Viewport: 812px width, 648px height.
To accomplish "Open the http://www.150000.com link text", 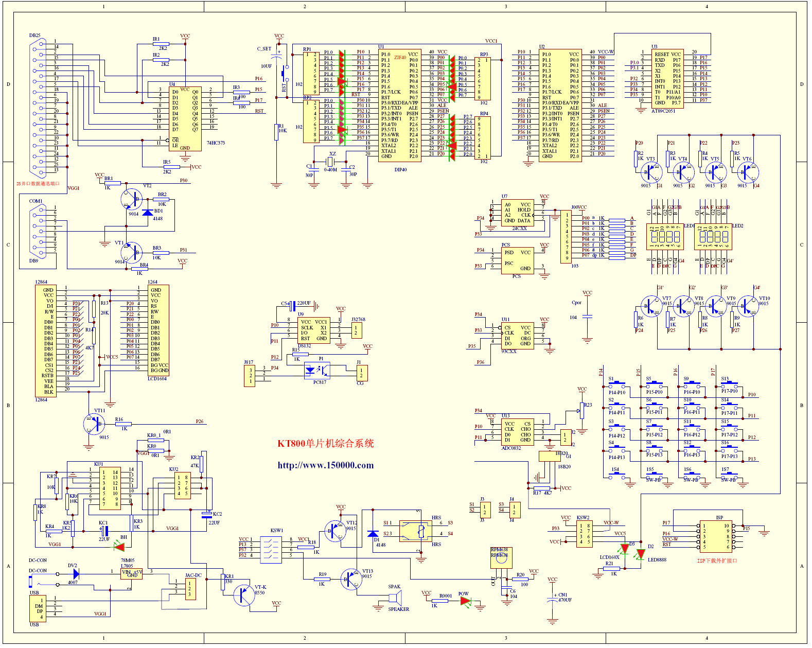I will [326, 465].
